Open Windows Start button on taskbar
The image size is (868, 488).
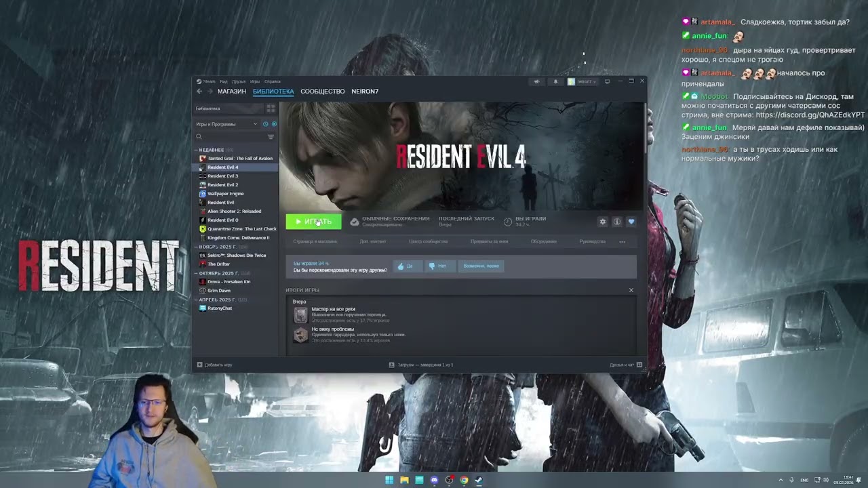[x=389, y=480]
